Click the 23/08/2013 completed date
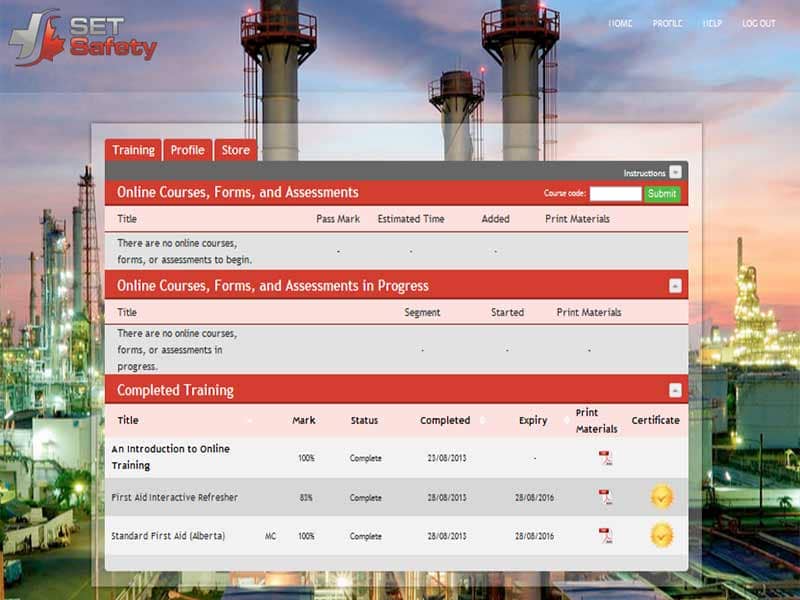Viewport: 800px width, 600px height. (x=447, y=458)
